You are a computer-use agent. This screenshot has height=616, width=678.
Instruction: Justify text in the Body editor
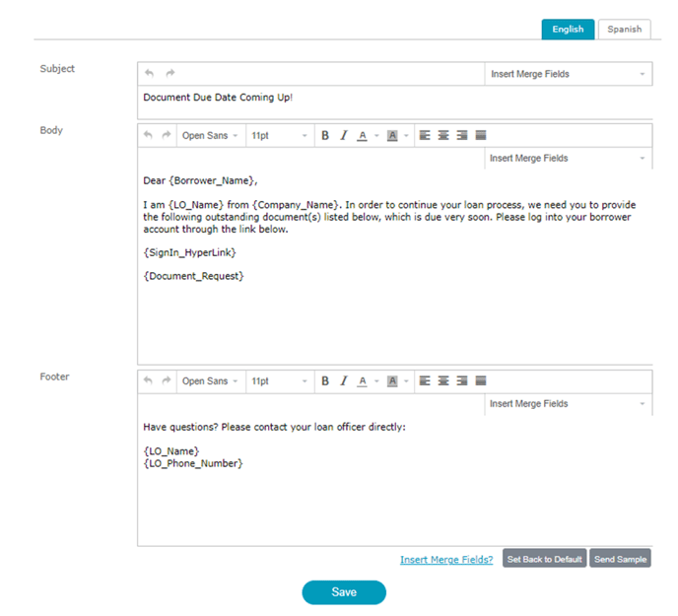(481, 135)
